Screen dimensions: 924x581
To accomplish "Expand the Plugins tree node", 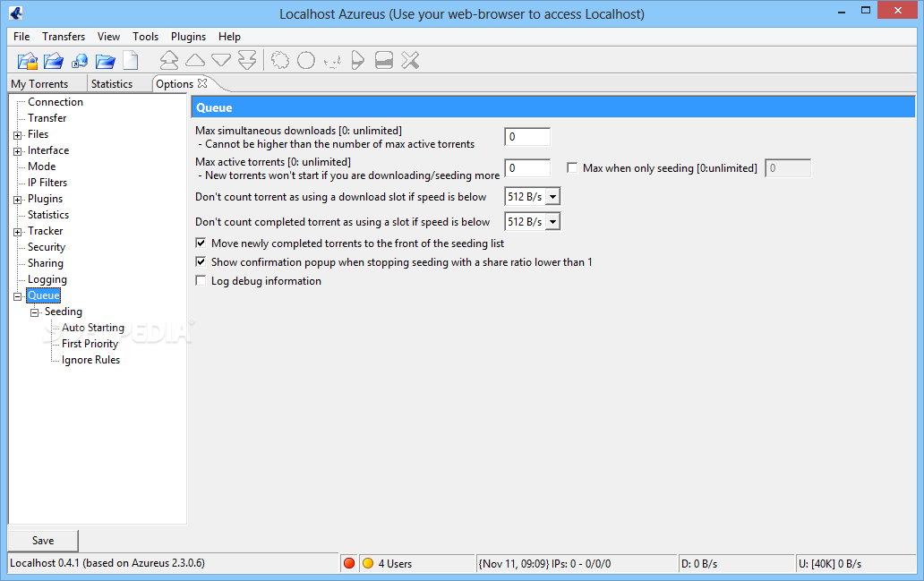I will tap(18, 200).
